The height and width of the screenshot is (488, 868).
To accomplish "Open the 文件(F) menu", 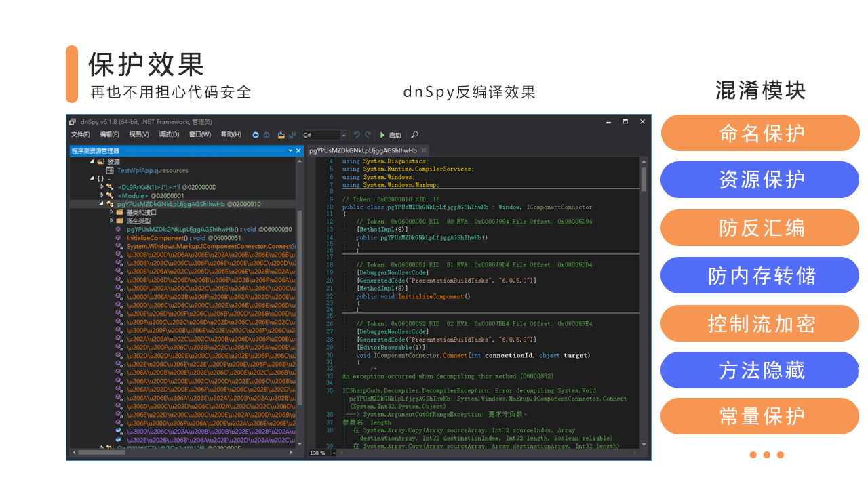I will tap(81, 135).
